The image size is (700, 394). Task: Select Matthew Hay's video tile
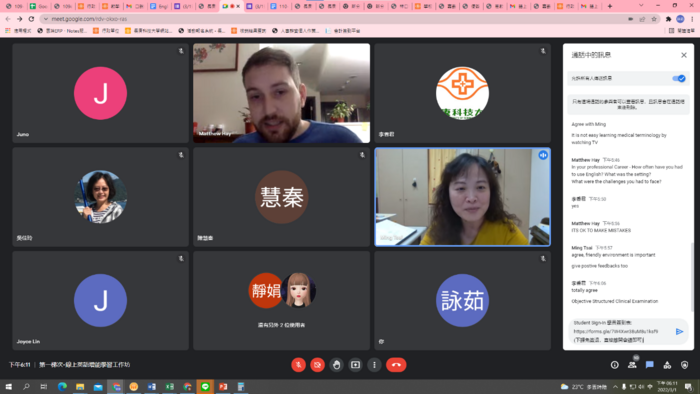point(281,93)
